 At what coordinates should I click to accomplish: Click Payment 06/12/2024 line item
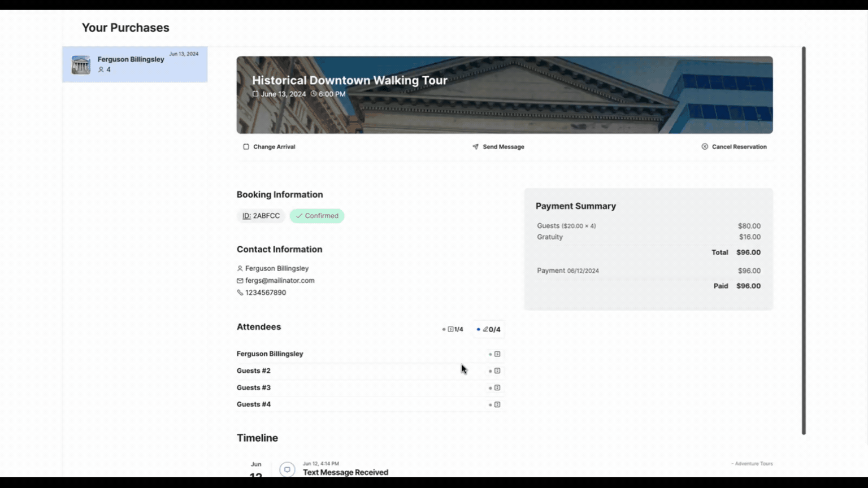coord(649,271)
